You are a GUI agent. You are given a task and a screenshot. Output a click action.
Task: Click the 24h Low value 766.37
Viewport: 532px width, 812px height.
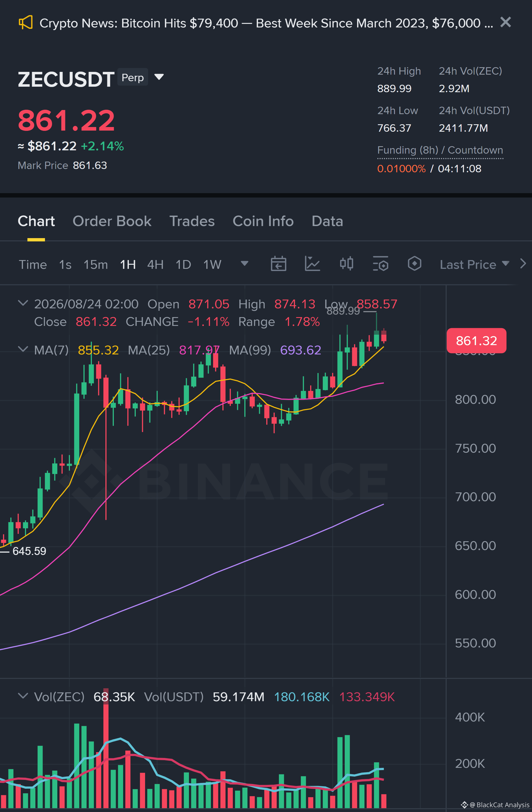point(394,128)
